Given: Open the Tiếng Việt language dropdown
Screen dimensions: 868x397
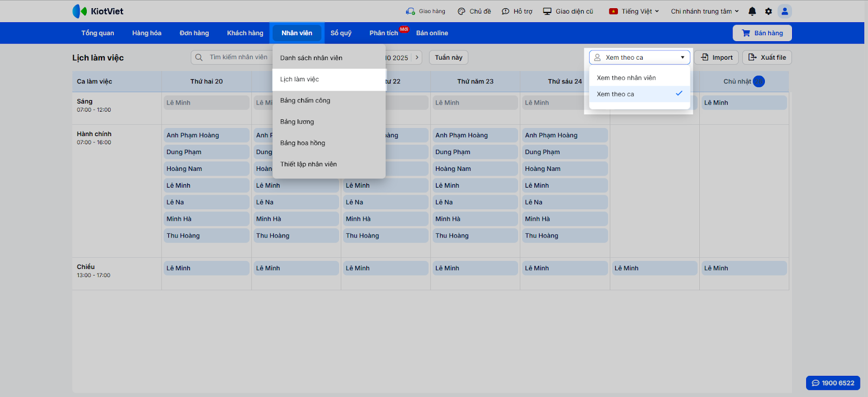Looking at the screenshot, I should (634, 11).
